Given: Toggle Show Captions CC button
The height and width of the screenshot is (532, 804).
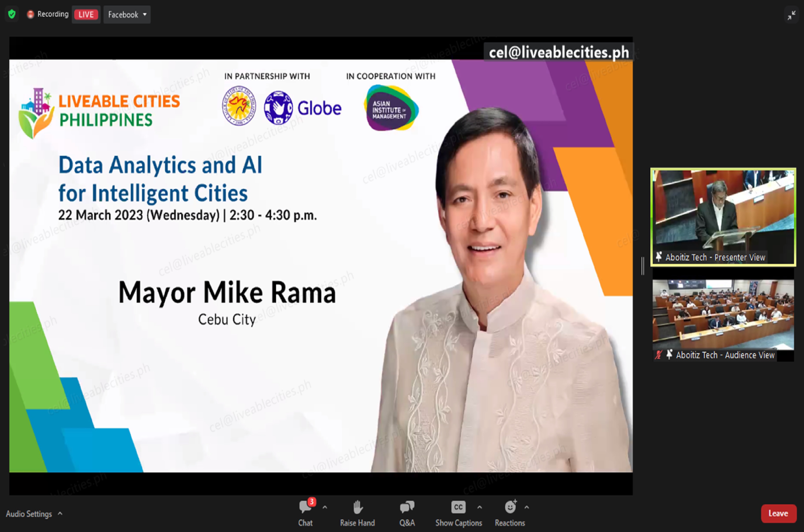Looking at the screenshot, I should pyautogui.click(x=458, y=507).
